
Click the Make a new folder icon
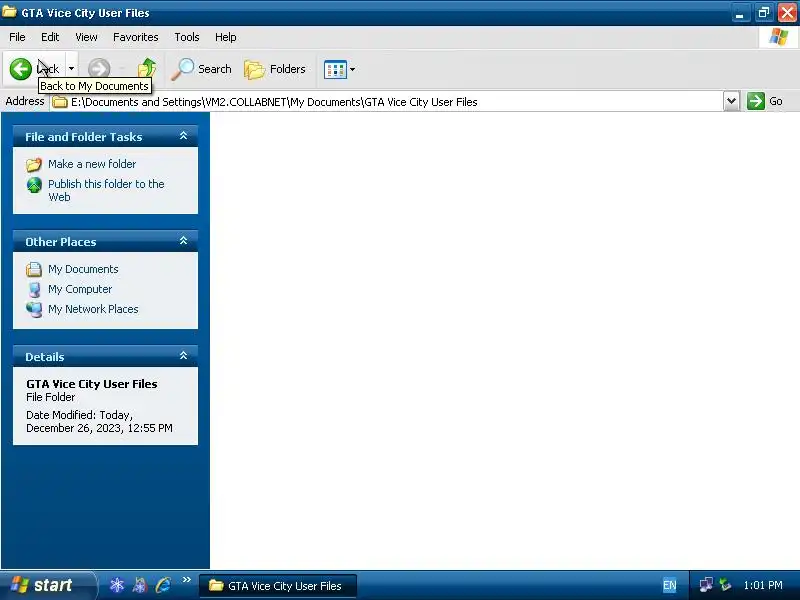(x=34, y=164)
